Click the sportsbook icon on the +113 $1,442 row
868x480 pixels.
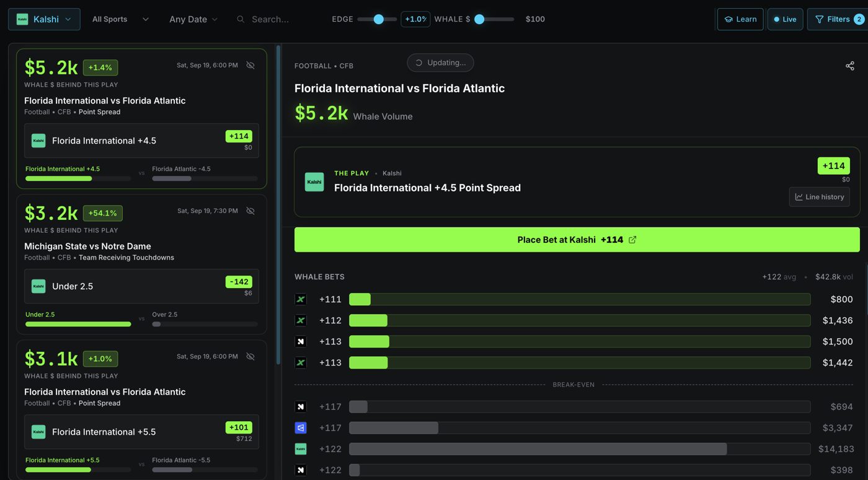pos(301,362)
